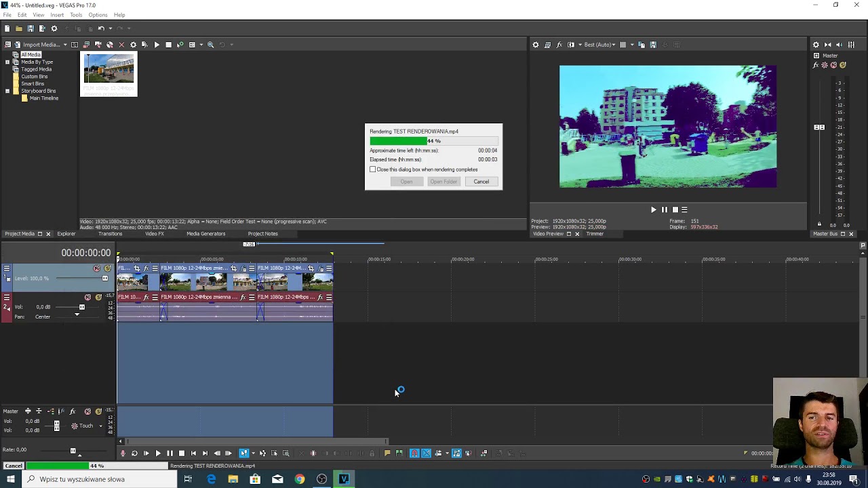Open the Overlays grid dropdown in preview

click(x=632, y=45)
